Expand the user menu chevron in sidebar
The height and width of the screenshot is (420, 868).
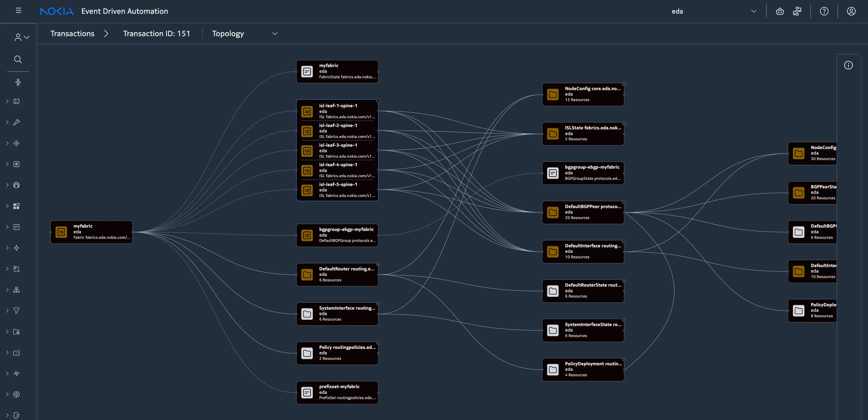[27, 37]
